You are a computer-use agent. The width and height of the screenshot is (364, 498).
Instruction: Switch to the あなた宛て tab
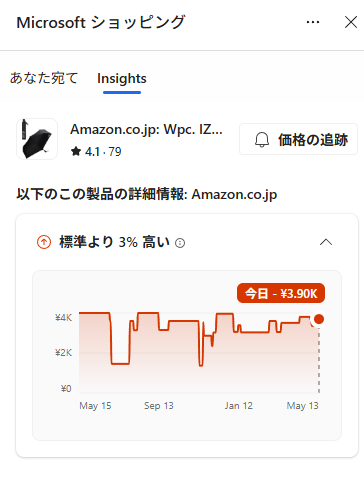pos(44,78)
